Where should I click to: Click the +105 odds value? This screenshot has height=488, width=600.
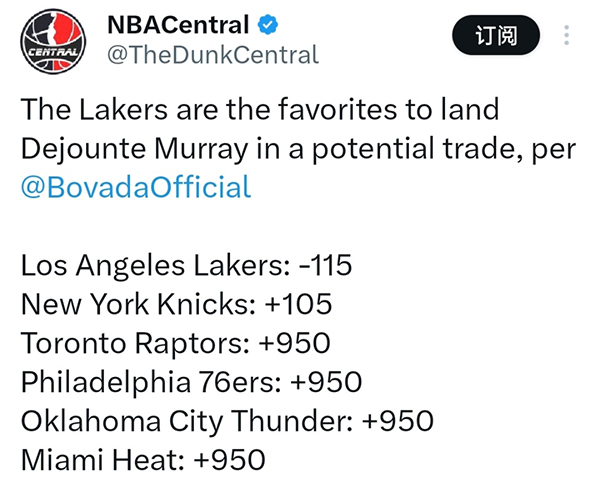(298, 304)
